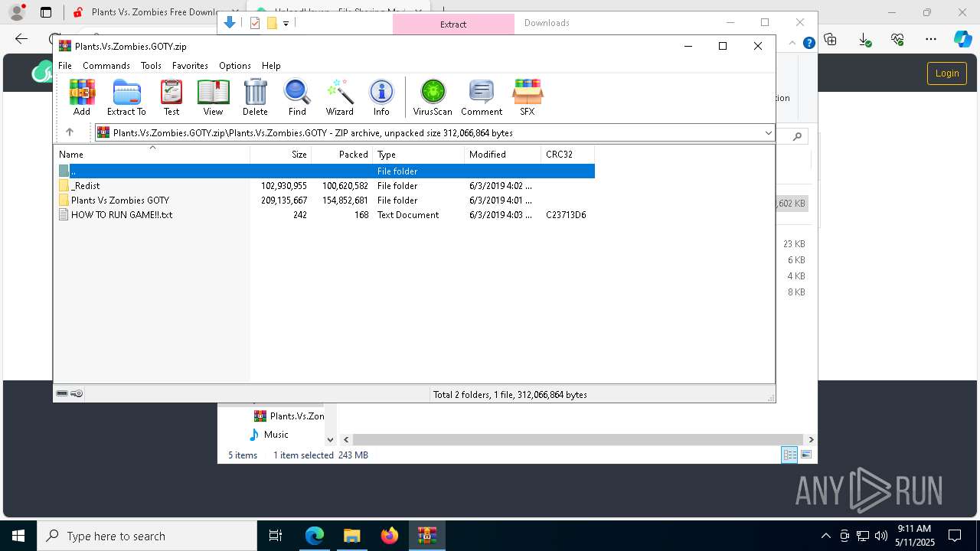Open the Favorites menu
The width and height of the screenshot is (980, 551).
(190, 66)
